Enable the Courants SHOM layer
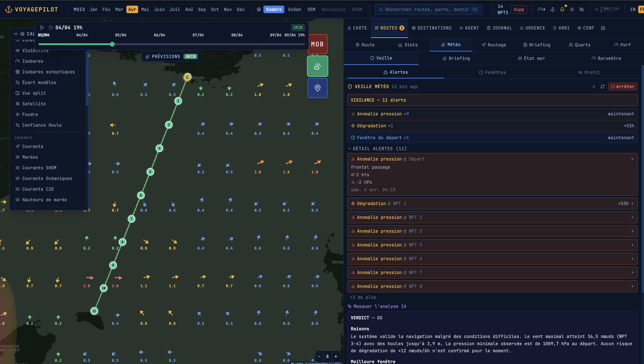 click(39, 168)
